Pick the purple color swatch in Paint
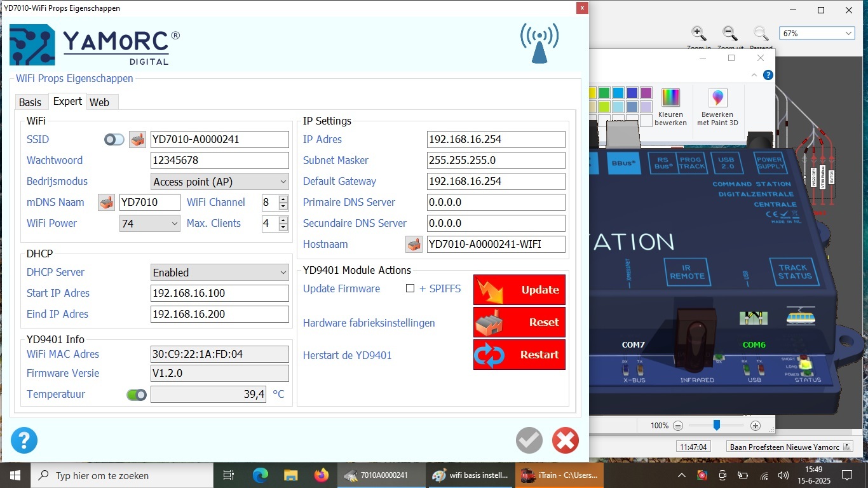868x488 pixels. (646, 93)
